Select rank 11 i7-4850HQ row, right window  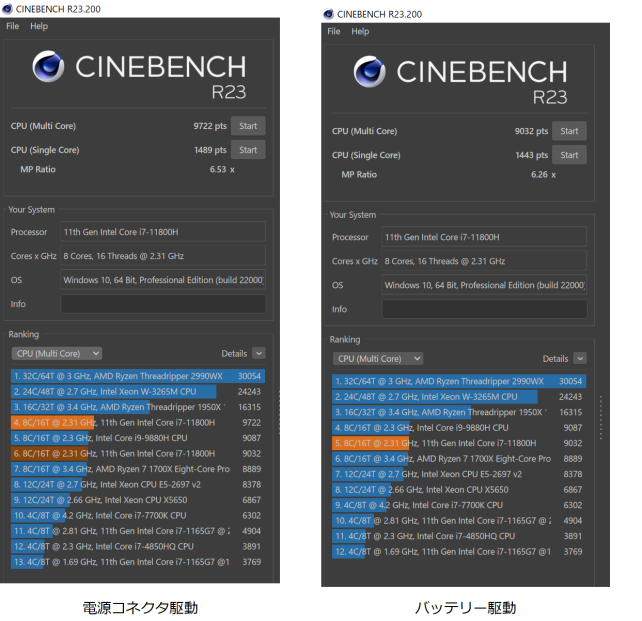(459, 536)
